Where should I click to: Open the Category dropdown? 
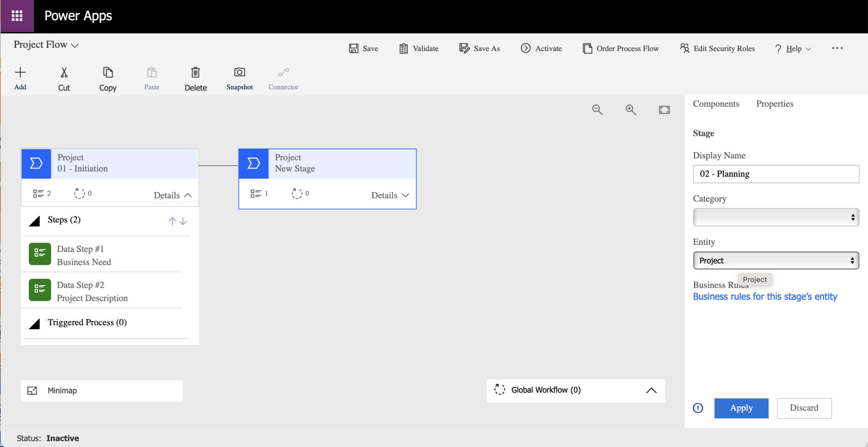[x=775, y=218]
